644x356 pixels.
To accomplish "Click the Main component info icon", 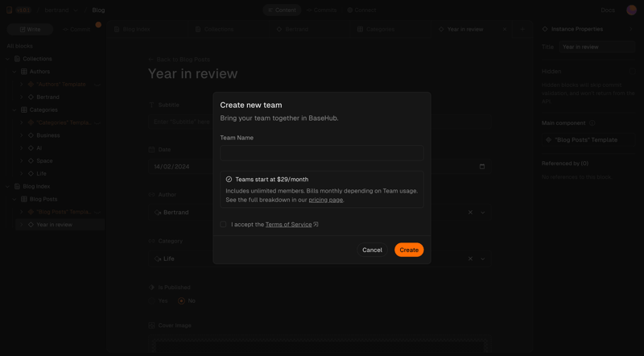I will coord(592,123).
